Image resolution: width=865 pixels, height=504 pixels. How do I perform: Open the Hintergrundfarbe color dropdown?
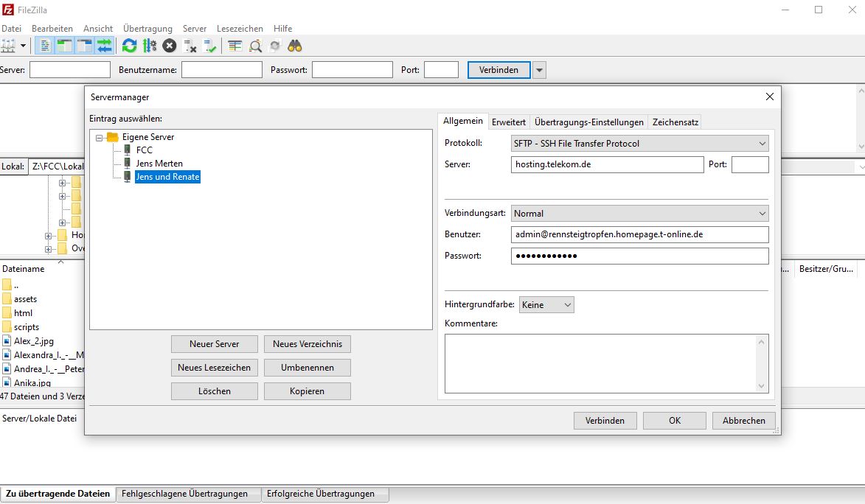[546, 305]
